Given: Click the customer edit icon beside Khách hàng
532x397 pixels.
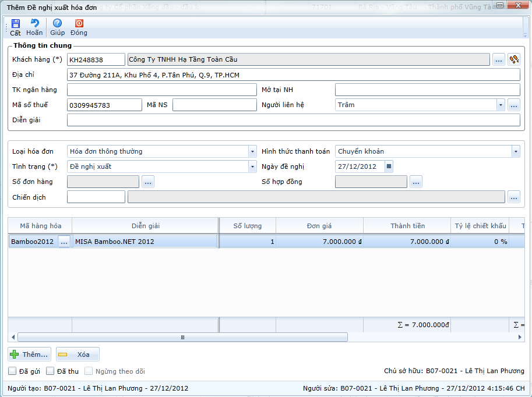Looking at the screenshot, I should tap(513, 59).
